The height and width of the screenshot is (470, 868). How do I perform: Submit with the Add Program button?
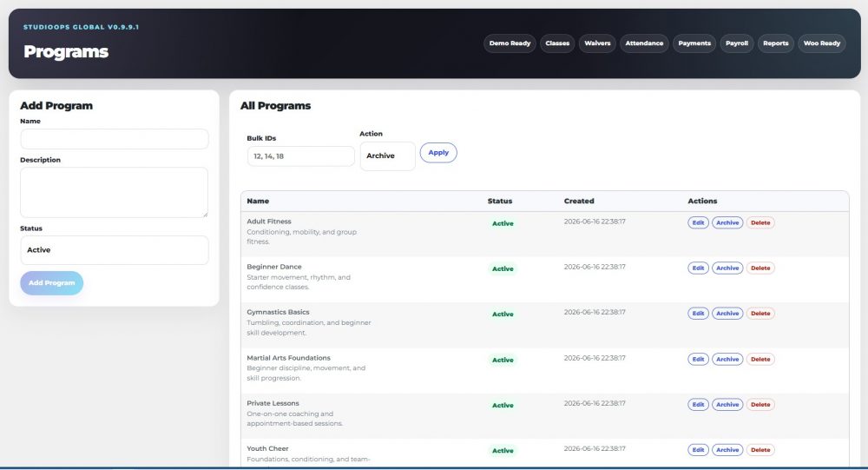click(51, 282)
